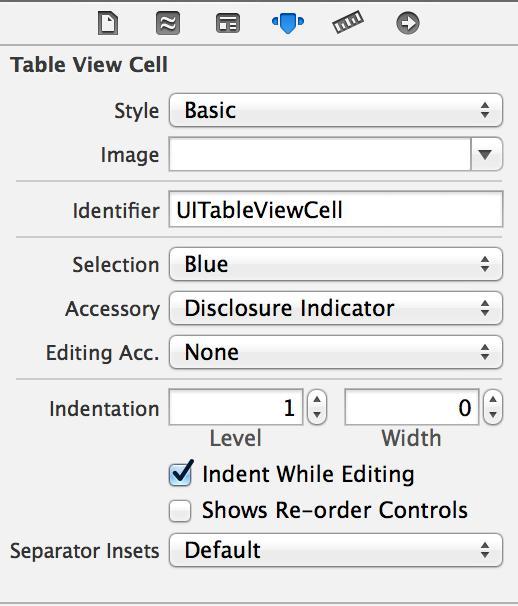Click the Image name text field

point(320,154)
